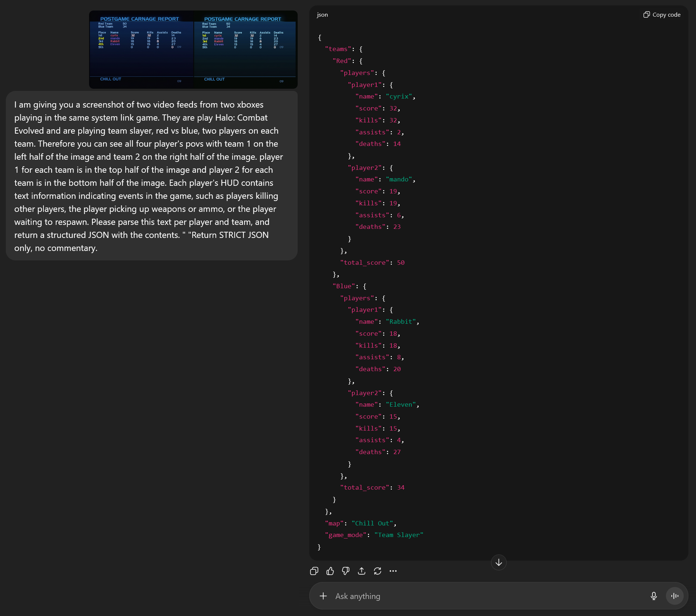Click the "Chill Out" map value
Image resolution: width=696 pixels, height=616 pixels.
click(372, 523)
